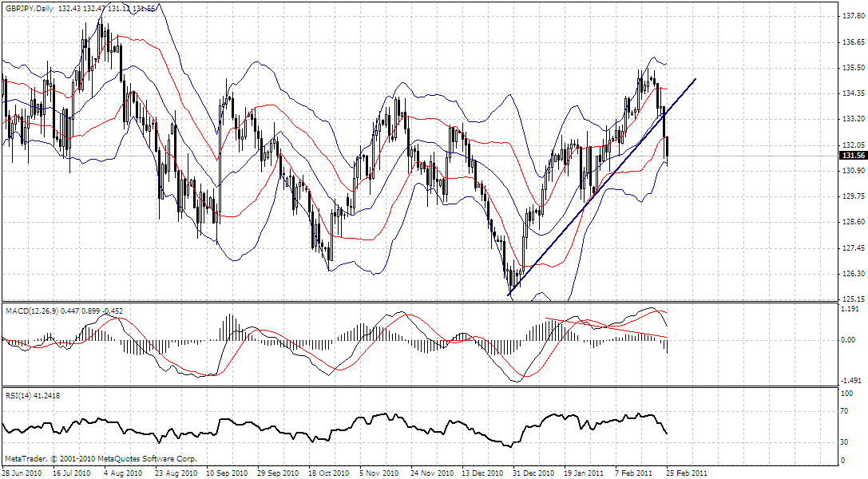Click the 136.65 price axis value
Viewport: 868px width, 479px height.
(x=853, y=42)
